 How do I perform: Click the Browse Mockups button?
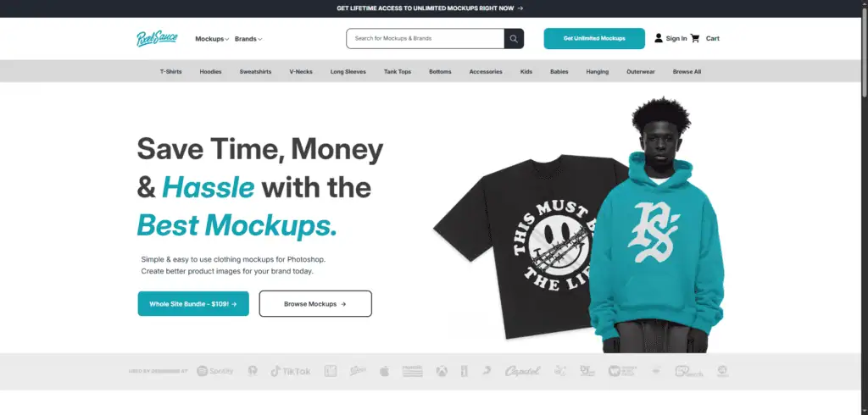315,304
